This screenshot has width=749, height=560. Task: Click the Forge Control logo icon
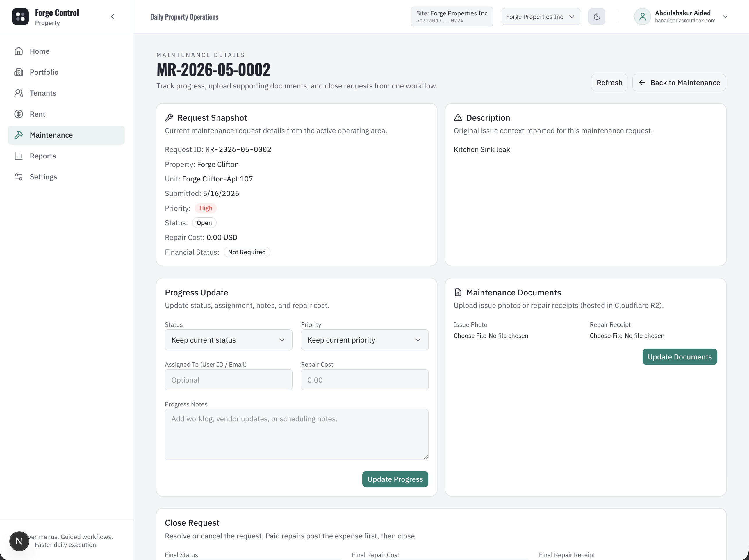20,17
